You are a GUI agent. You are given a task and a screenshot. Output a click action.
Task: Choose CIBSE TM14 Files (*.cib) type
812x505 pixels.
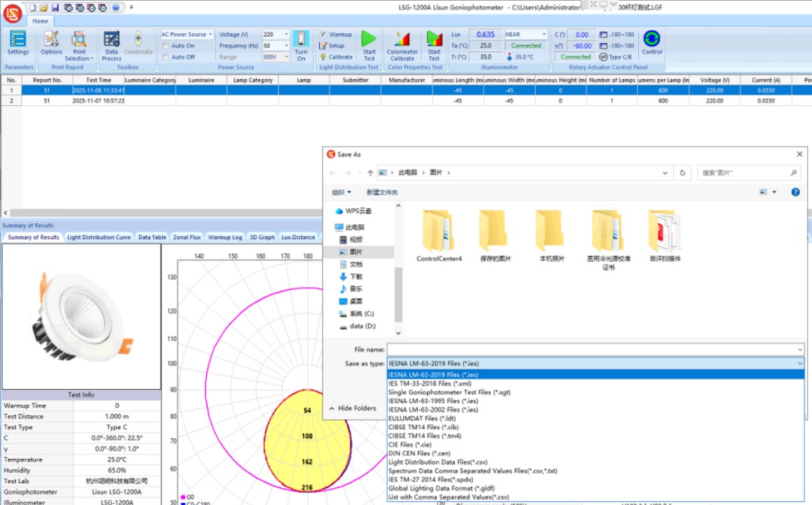coord(595,426)
